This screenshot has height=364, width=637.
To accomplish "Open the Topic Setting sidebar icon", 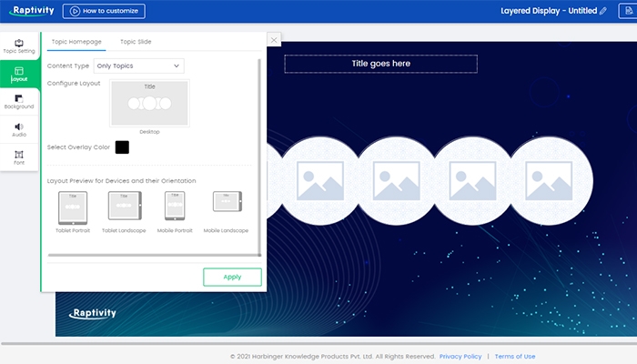I will (19, 45).
